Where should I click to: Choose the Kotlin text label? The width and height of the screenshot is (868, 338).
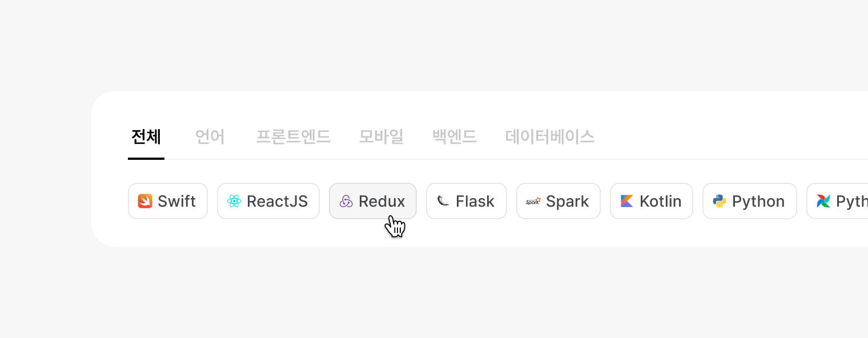[661, 201]
